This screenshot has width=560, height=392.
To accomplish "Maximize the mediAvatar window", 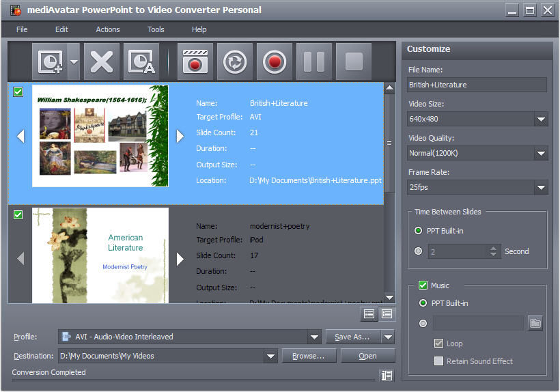I will coord(530,10).
